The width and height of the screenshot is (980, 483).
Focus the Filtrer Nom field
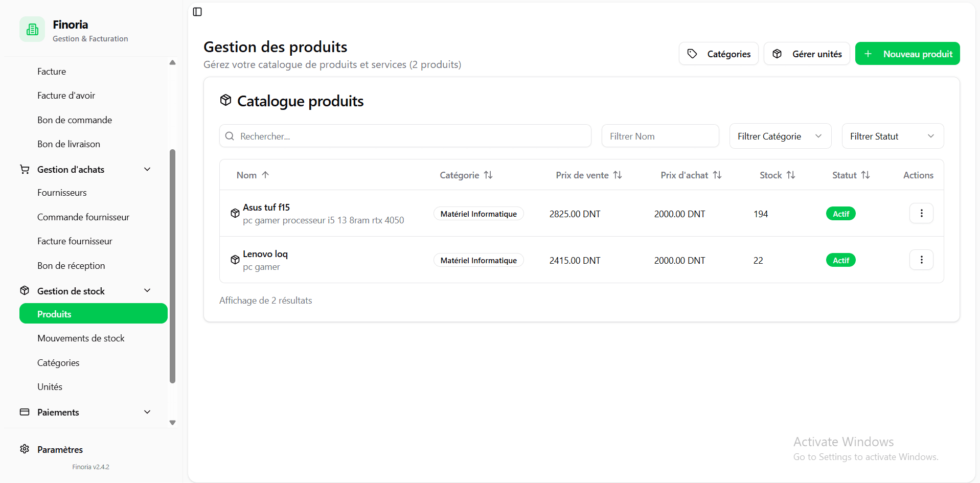(x=660, y=136)
